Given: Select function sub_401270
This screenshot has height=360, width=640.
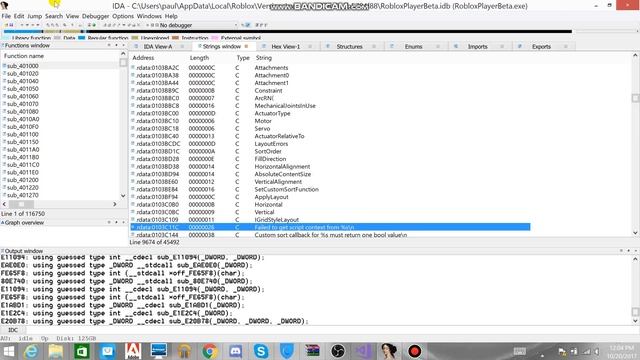Looking at the screenshot, I should tap(23, 195).
